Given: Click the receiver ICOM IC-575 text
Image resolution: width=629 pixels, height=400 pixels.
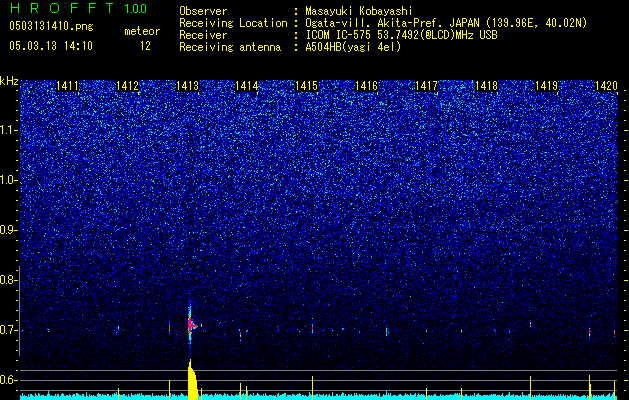Looking at the screenshot, I should (401, 35).
